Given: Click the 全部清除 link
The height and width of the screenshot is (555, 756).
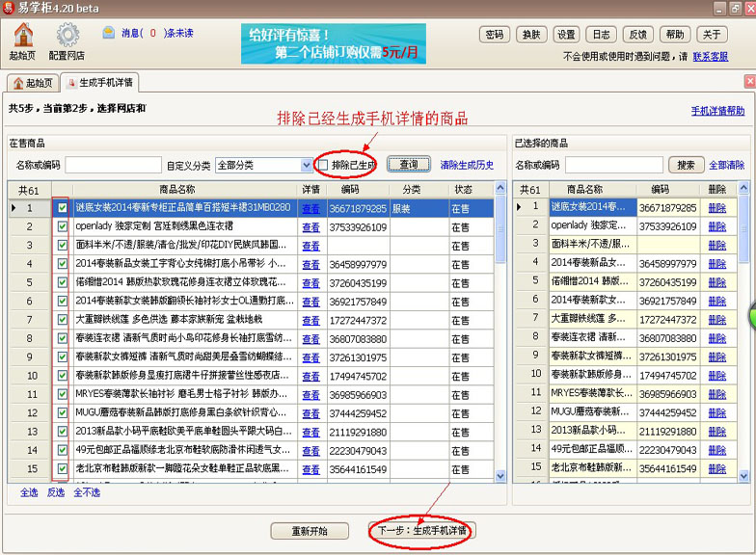Looking at the screenshot, I should [727, 166].
